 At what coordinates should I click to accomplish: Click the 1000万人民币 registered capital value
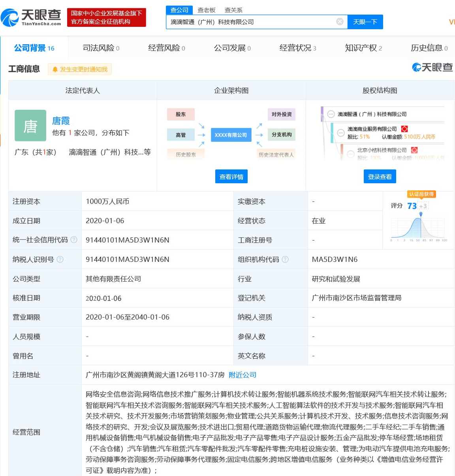pos(107,201)
